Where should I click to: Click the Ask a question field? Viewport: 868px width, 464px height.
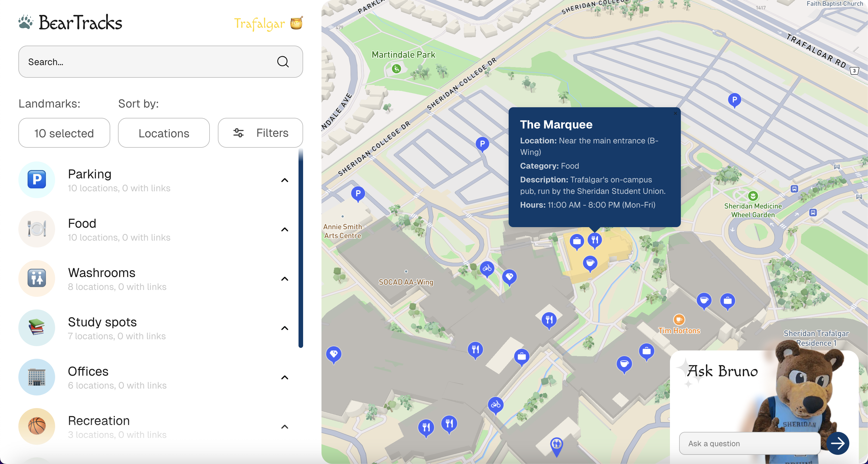tap(749, 443)
